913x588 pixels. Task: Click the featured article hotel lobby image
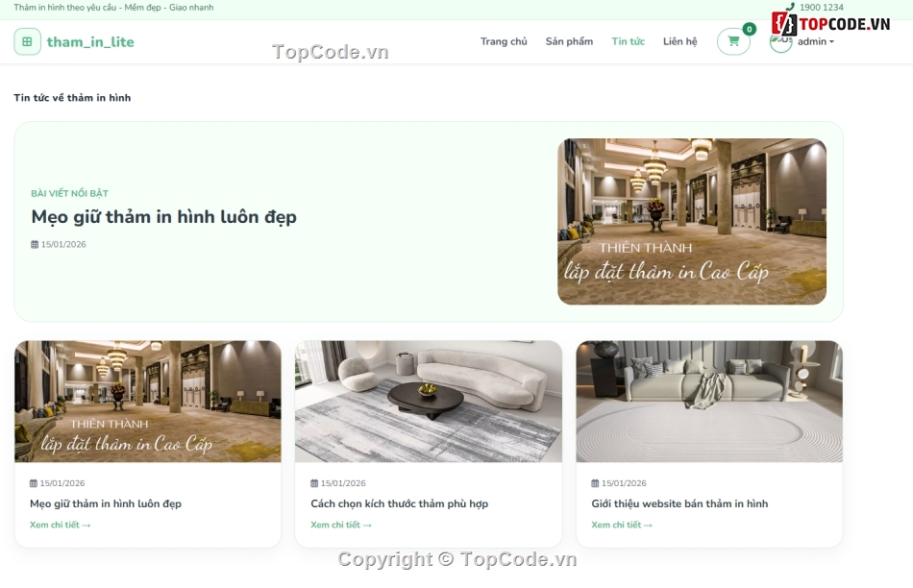(x=692, y=221)
